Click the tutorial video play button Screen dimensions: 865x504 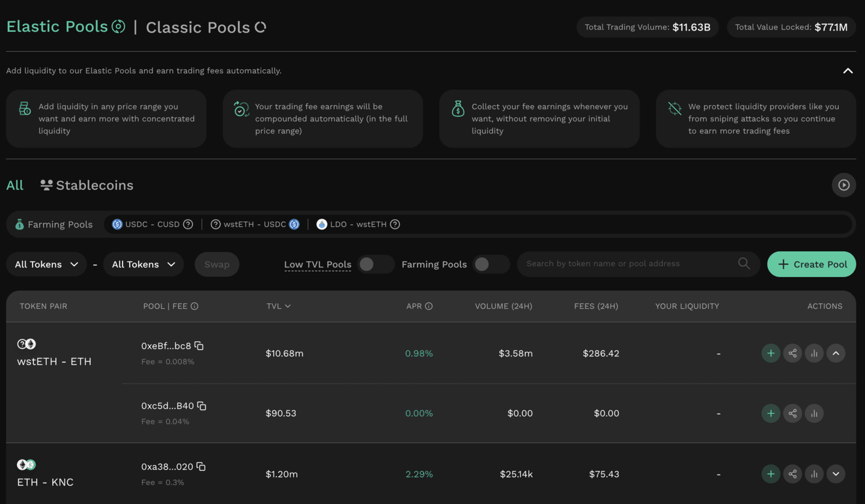tap(844, 185)
